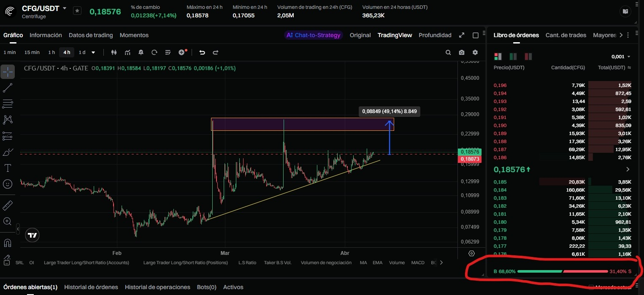Screen dimensions: 644x295
Task: Show only sell orders order book view
Action: (528, 57)
